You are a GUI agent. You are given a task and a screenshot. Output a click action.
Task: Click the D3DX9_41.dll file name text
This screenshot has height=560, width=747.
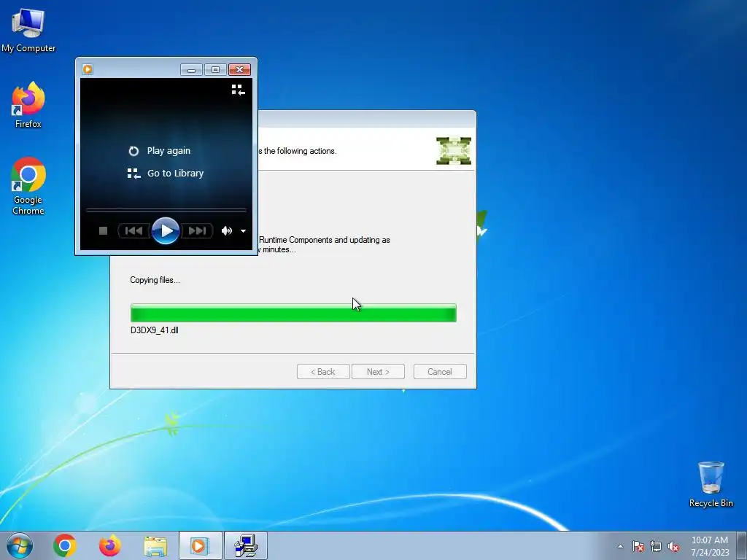tap(155, 330)
